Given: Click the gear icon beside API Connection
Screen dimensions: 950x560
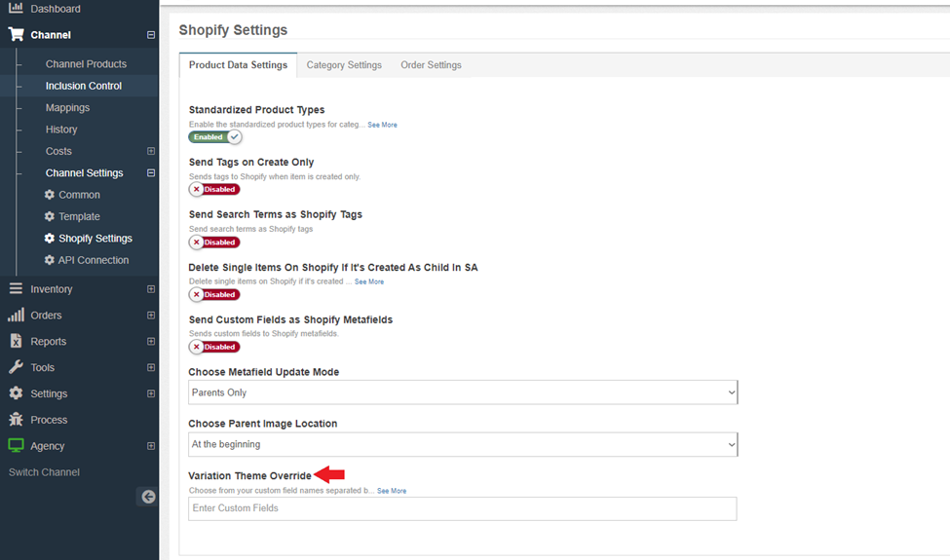Looking at the screenshot, I should 50,260.
